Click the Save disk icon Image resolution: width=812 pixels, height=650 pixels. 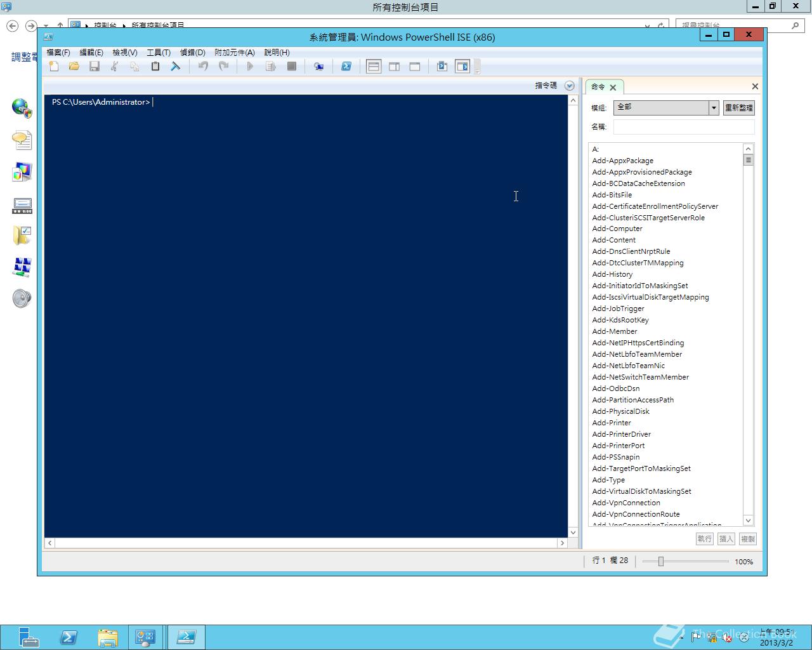click(x=95, y=66)
